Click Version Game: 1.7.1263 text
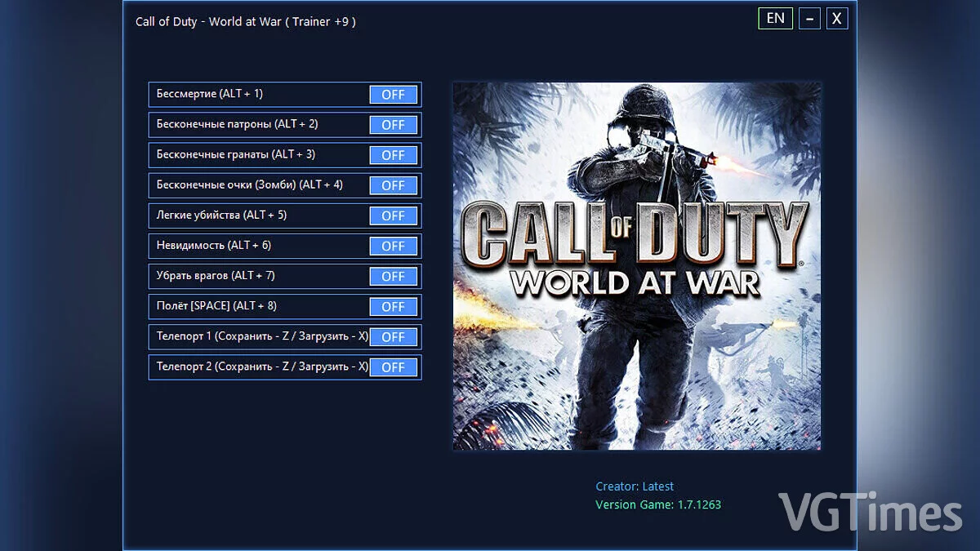This screenshot has height=551, width=980. pos(658,504)
